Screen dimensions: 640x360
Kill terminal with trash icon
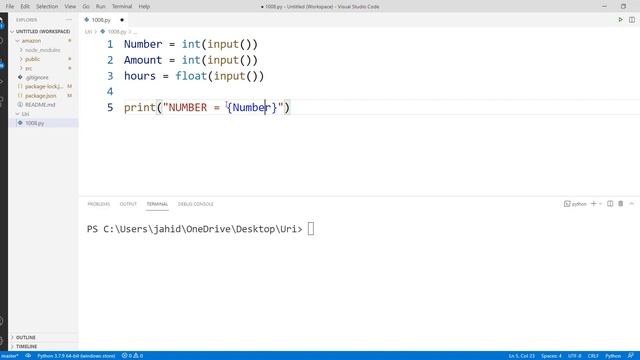tap(620, 204)
